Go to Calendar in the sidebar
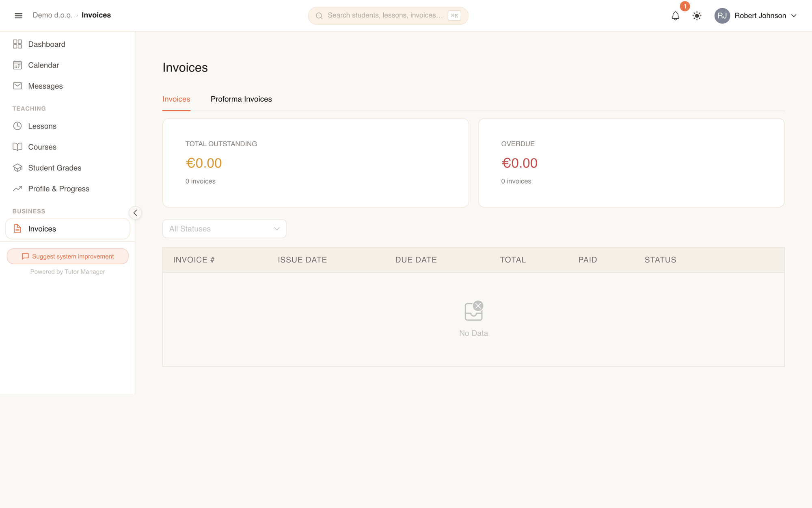Image resolution: width=812 pixels, height=508 pixels. point(67,65)
